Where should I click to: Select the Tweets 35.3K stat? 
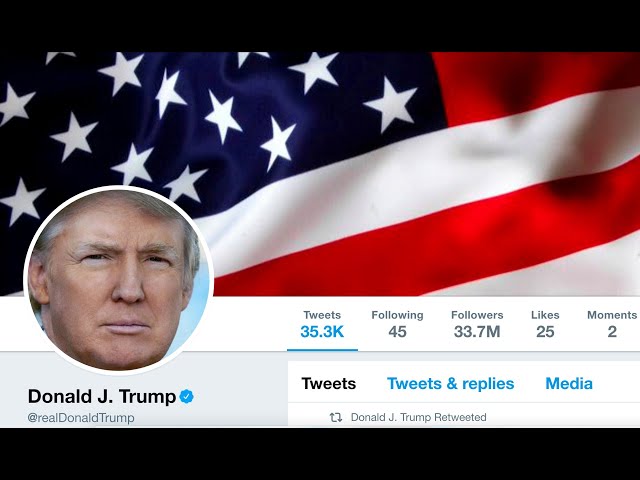(322, 325)
